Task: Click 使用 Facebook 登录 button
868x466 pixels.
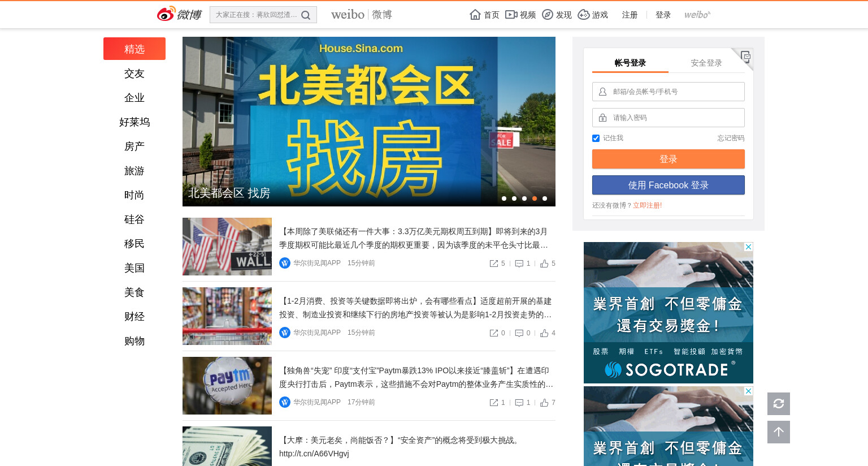Action: coord(669,185)
